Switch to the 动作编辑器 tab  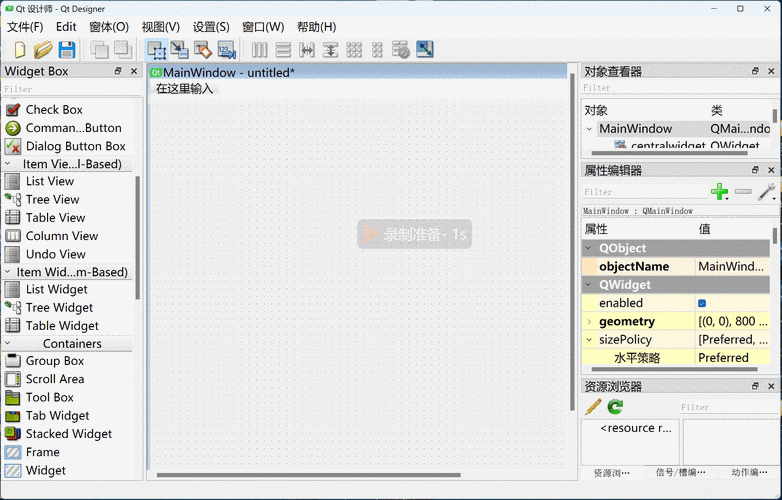point(749,473)
